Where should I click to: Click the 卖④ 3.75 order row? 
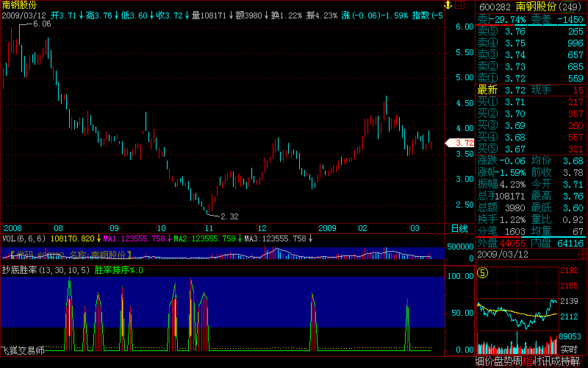[530, 43]
